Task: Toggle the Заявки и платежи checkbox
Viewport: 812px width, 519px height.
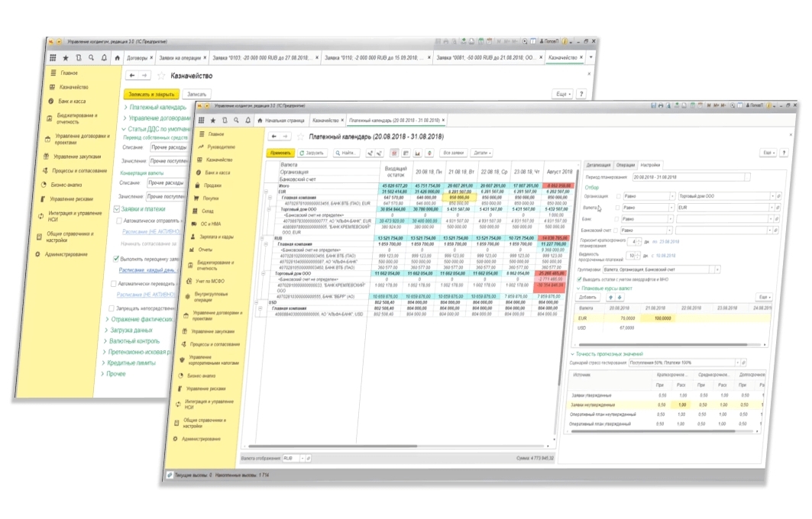Action: pyautogui.click(x=116, y=208)
